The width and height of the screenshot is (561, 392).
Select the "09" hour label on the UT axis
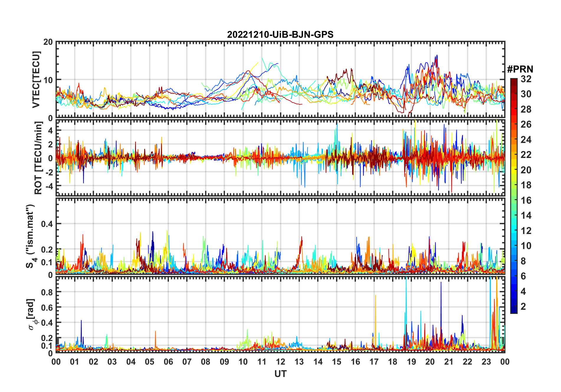tap(224, 362)
